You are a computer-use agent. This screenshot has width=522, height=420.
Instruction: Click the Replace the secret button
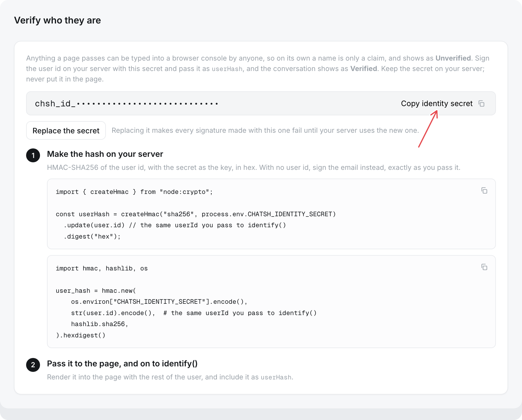click(x=66, y=130)
